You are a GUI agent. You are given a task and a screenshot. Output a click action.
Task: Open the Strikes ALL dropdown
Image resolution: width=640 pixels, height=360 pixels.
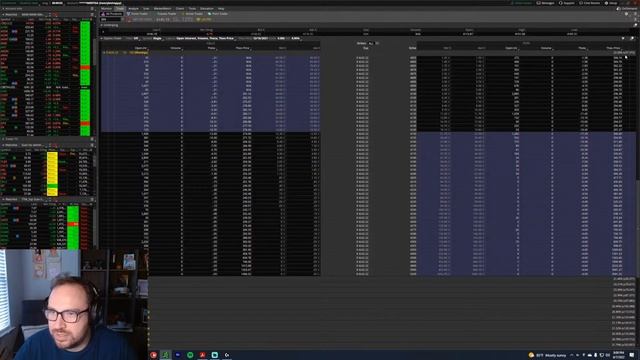[371, 43]
